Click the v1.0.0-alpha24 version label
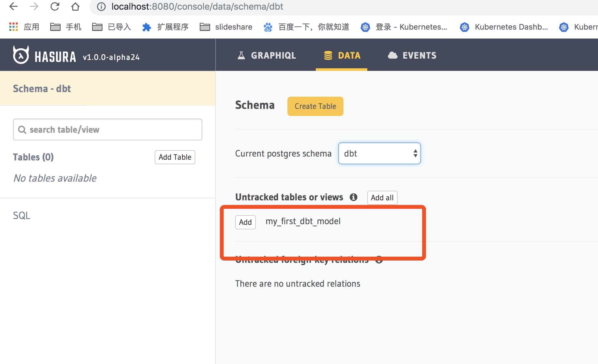Image resolution: width=598 pixels, height=364 pixels. point(111,57)
